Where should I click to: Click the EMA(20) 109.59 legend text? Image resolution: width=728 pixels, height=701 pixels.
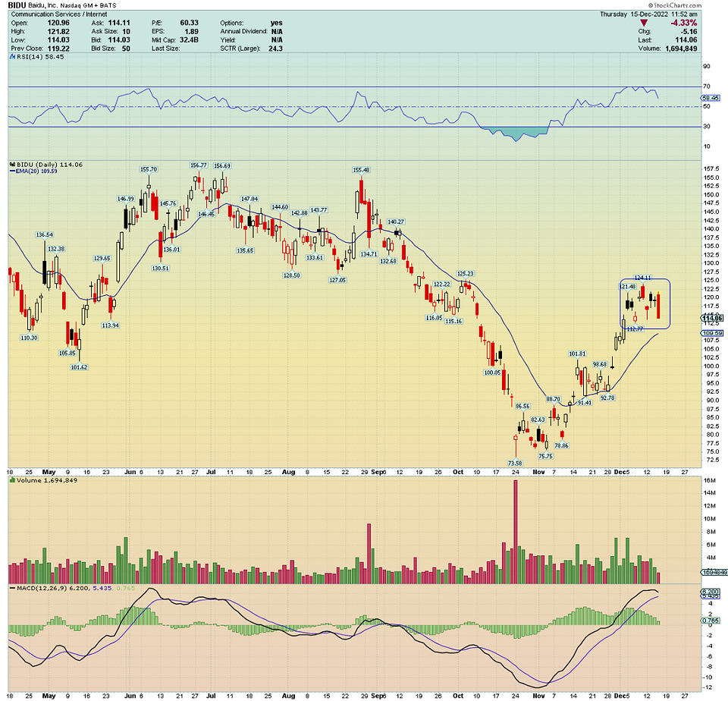36,171
